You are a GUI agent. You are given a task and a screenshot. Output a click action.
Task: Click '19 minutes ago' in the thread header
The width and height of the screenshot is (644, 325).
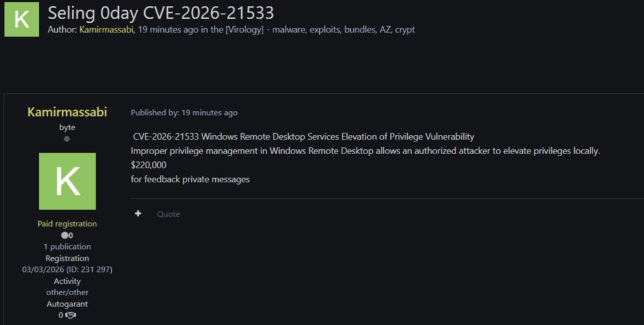168,30
